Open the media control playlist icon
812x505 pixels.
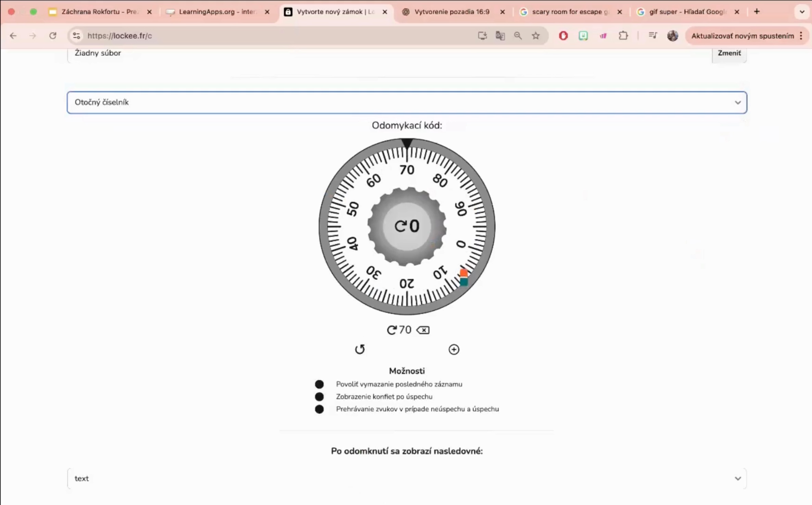tap(652, 36)
